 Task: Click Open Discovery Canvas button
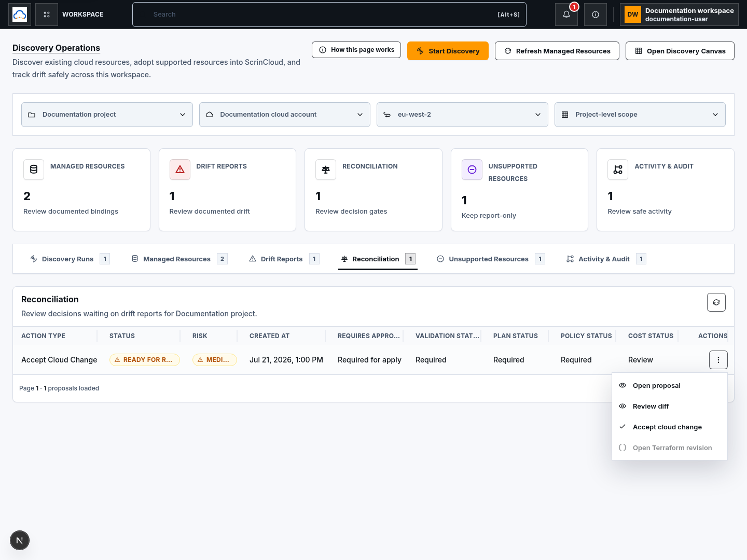tap(680, 51)
